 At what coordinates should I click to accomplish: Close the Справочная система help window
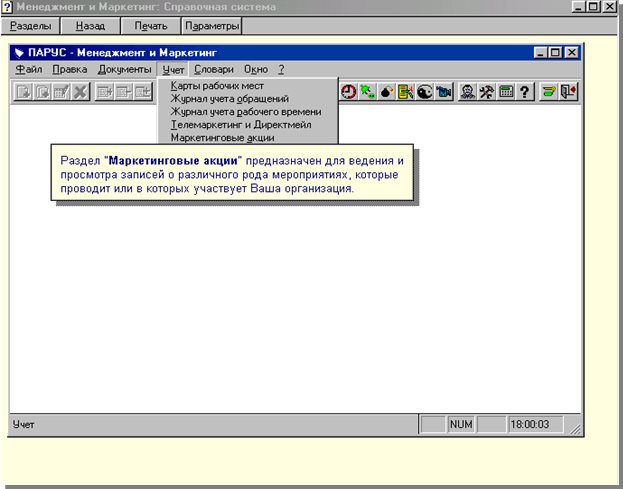coord(609,6)
